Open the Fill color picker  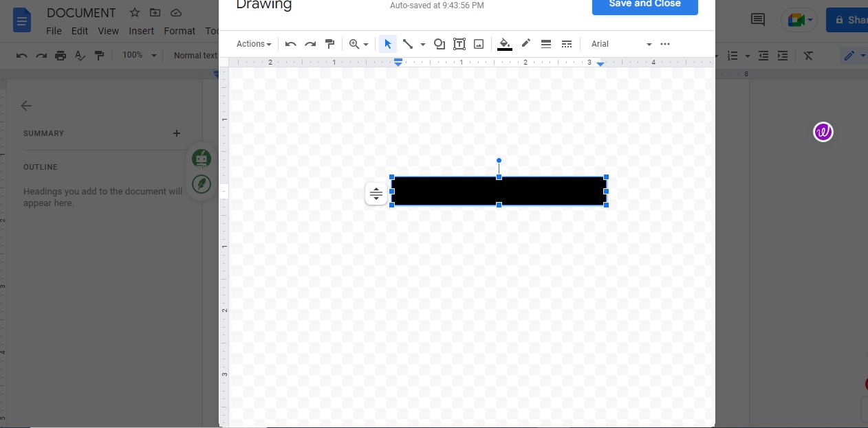point(504,43)
